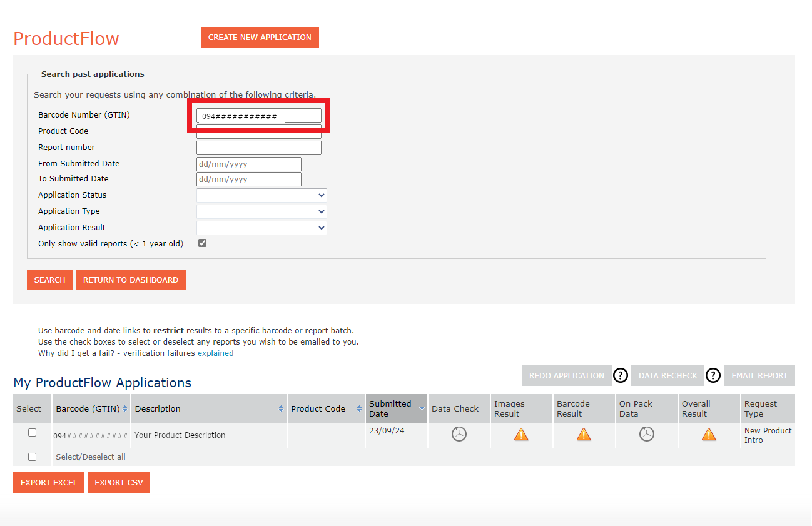The image size is (812, 526).
Task: Click the Email Report button
Action: pyautogui.click(x=759, y=375)
